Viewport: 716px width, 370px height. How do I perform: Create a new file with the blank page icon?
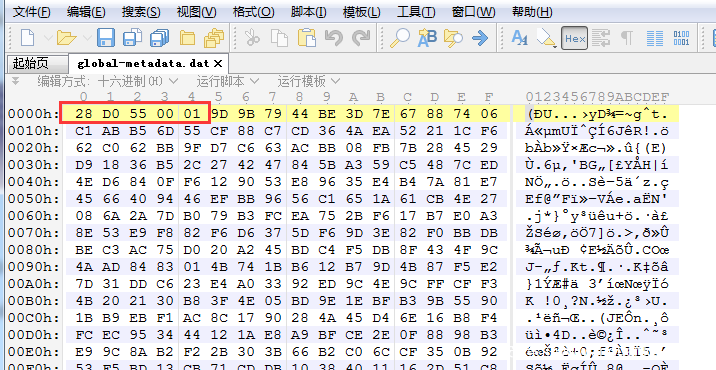pos(27,38)
